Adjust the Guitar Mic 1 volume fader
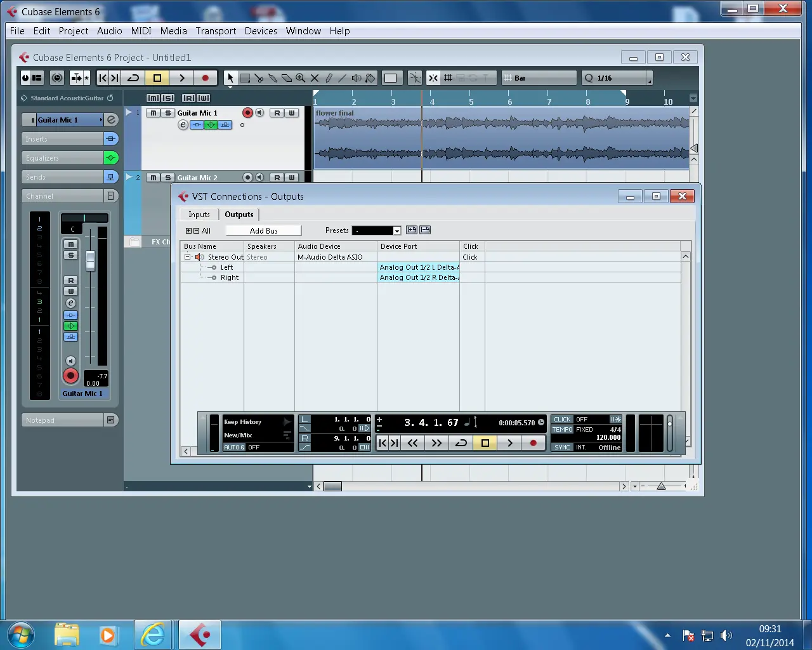 point(90,260)
